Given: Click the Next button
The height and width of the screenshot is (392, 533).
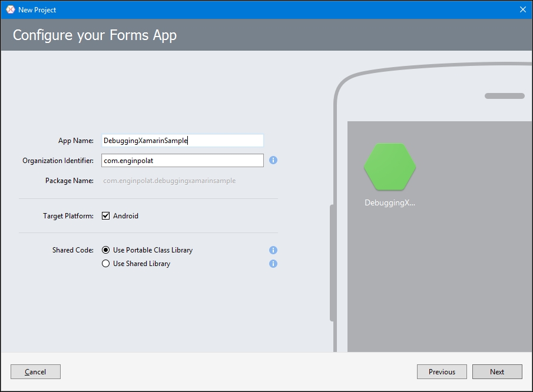Looking at the screenshot, I should 496,371.
